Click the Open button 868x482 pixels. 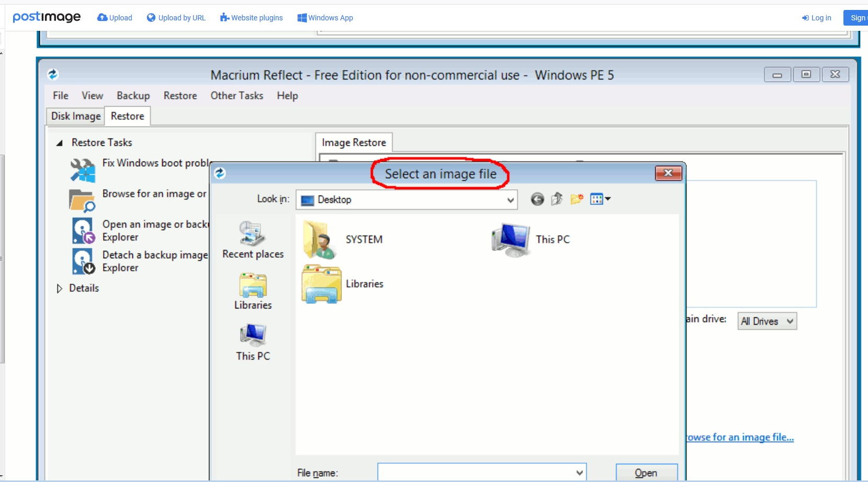coord(646,473)
